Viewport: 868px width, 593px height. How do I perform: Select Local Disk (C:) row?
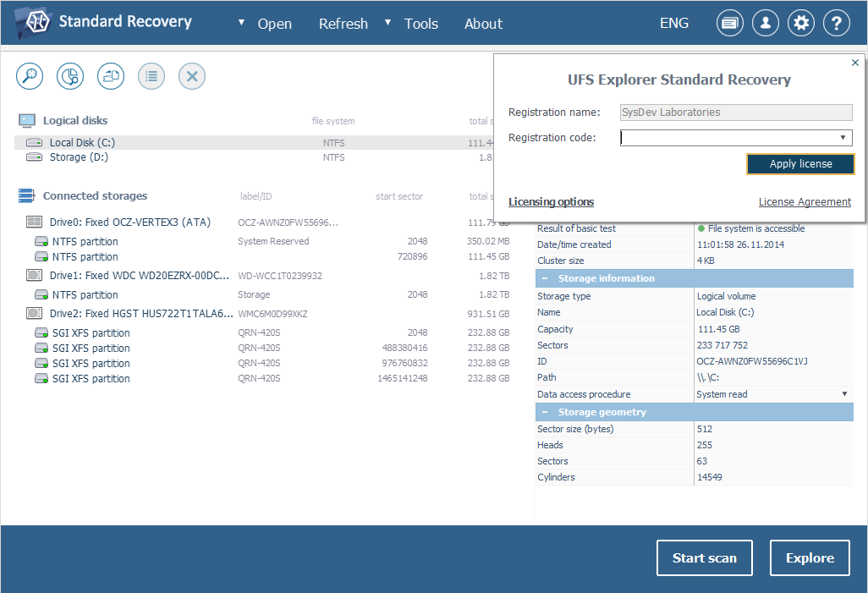255,143
